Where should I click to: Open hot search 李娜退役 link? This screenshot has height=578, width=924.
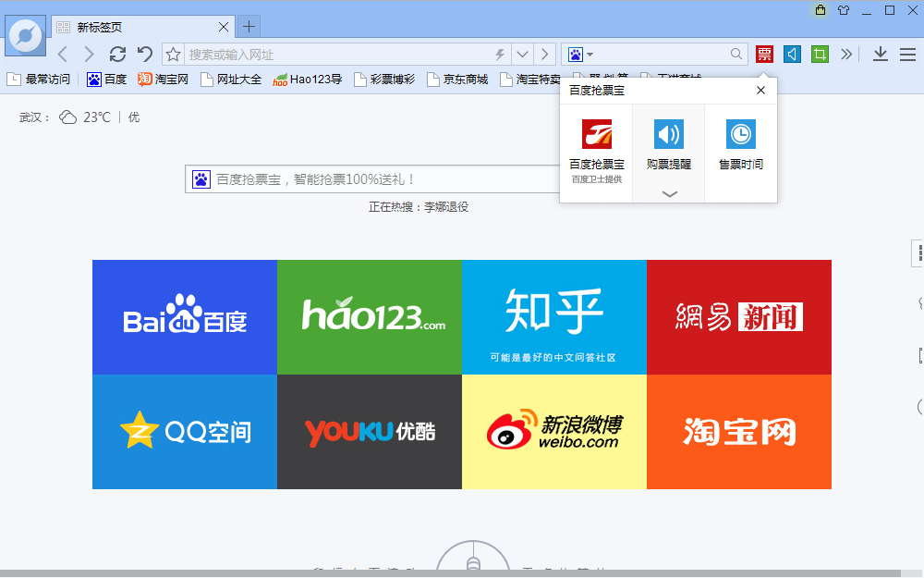pos(446,207)
